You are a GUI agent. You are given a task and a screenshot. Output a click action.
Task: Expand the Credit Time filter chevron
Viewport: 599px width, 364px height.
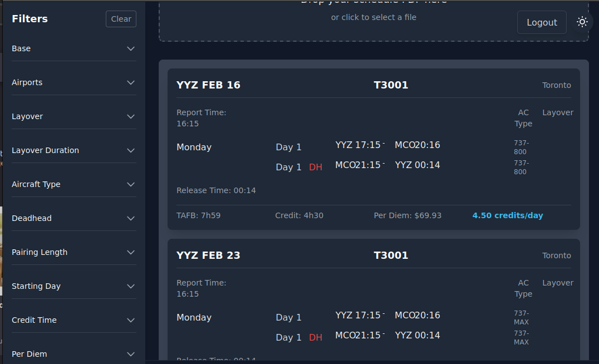coord(131,320)
